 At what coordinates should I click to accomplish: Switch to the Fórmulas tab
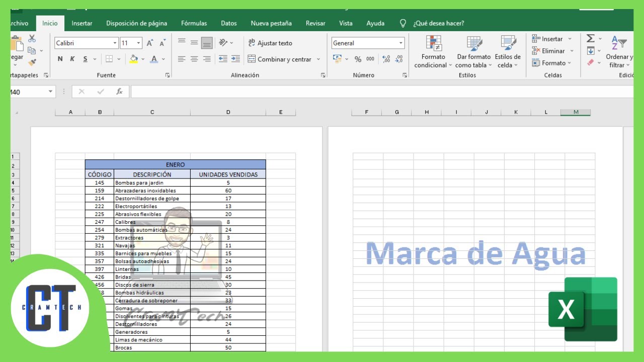tap(194, 23)
